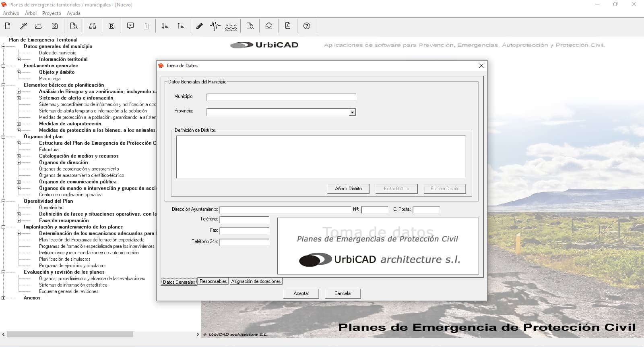Click the disabled Eliminar Distrito button
Viewport: 644px width, 347px height.
445,189
